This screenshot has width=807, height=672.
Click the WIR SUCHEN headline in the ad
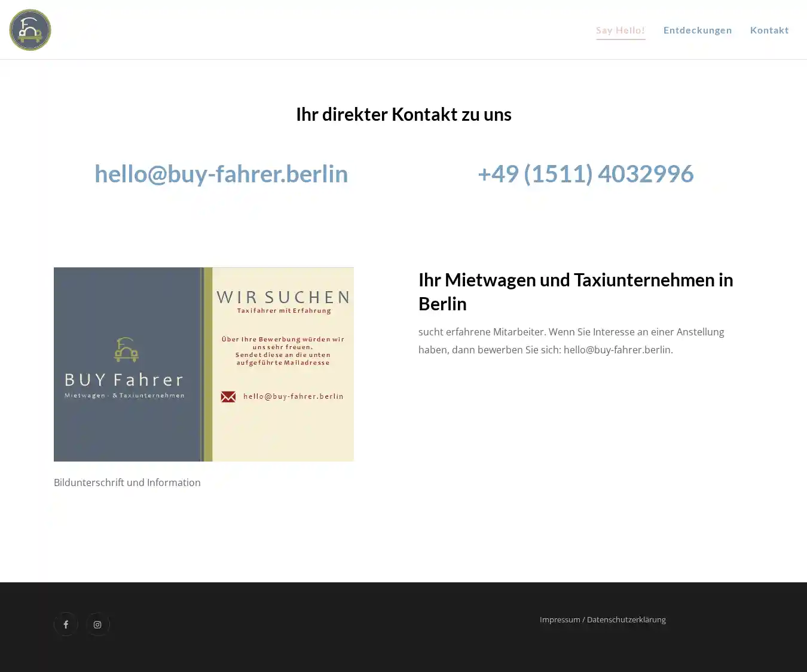point(283,297)
